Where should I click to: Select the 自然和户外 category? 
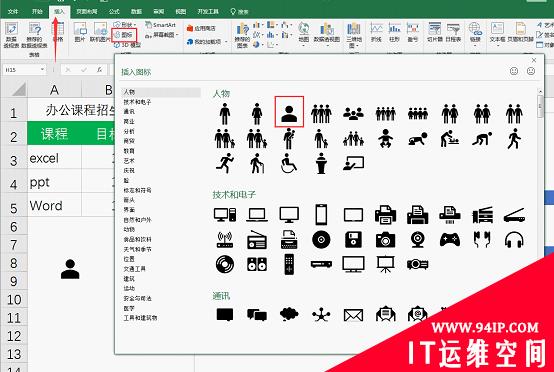pyautogui.click(x=137, y=219)
